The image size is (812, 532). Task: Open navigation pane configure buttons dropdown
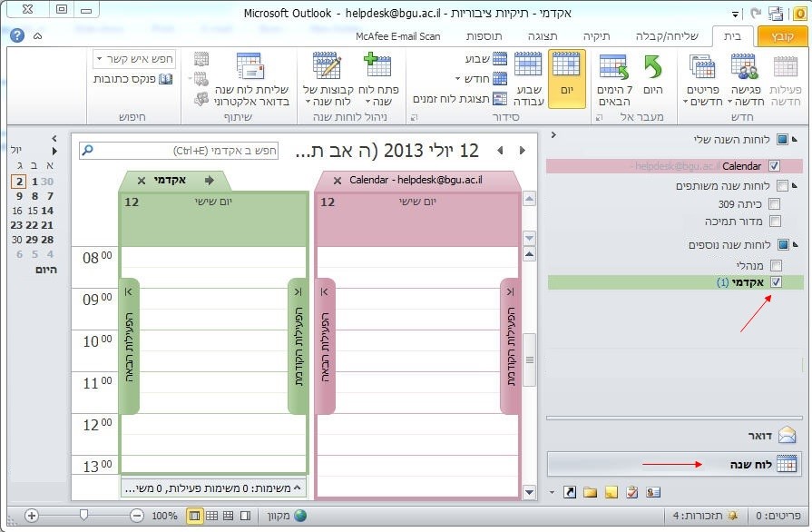[552, 493]
